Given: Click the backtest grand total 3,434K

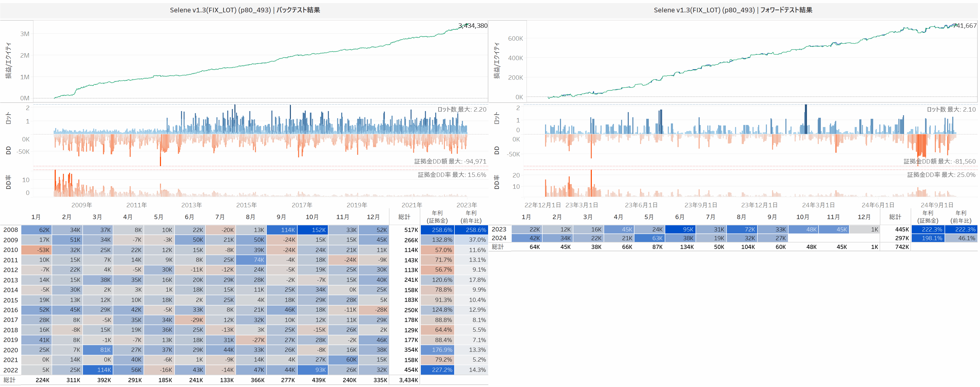Looking at the screenshot, I should point(408,380).
